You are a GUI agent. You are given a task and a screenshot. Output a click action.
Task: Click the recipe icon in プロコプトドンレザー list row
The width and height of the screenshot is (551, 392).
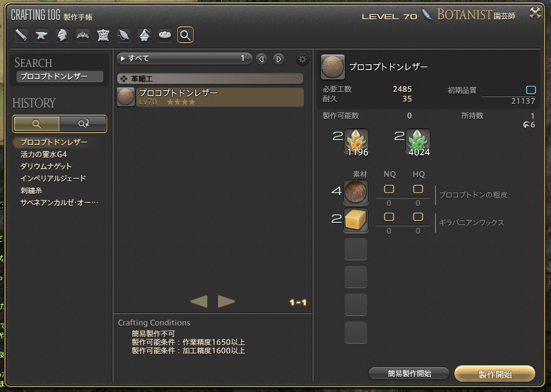[126, 97]
